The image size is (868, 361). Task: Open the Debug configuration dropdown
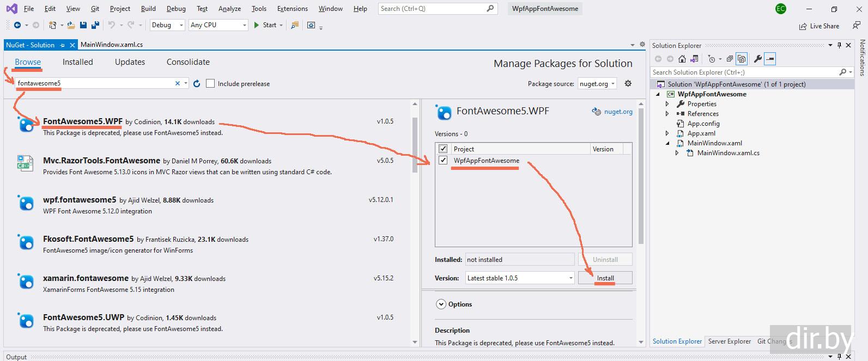[167, 25]
